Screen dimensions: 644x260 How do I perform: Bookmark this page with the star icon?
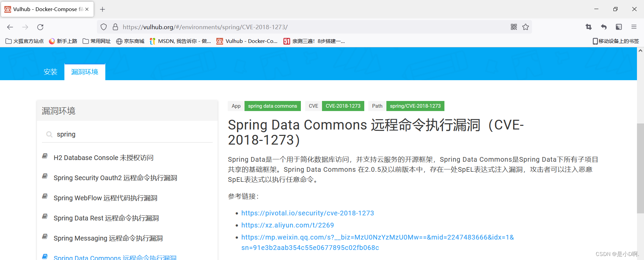[x=526, y=27]
